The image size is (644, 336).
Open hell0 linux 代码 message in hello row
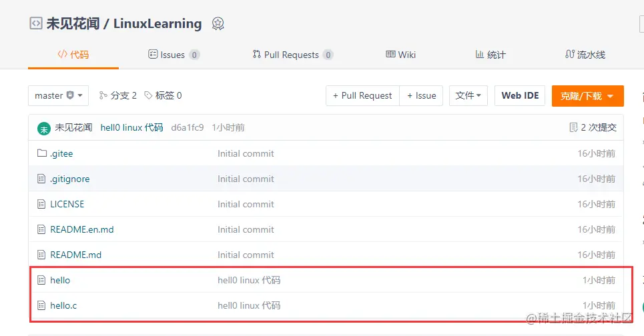249,280
